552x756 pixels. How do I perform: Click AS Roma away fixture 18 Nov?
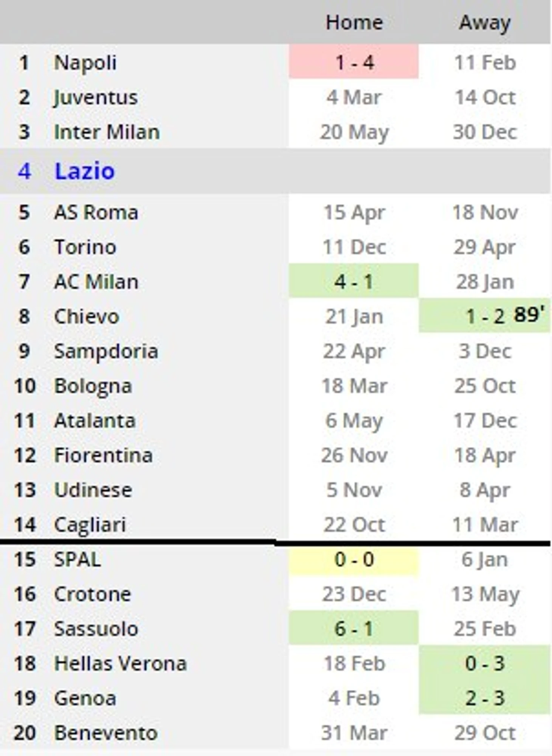[485, 212]
